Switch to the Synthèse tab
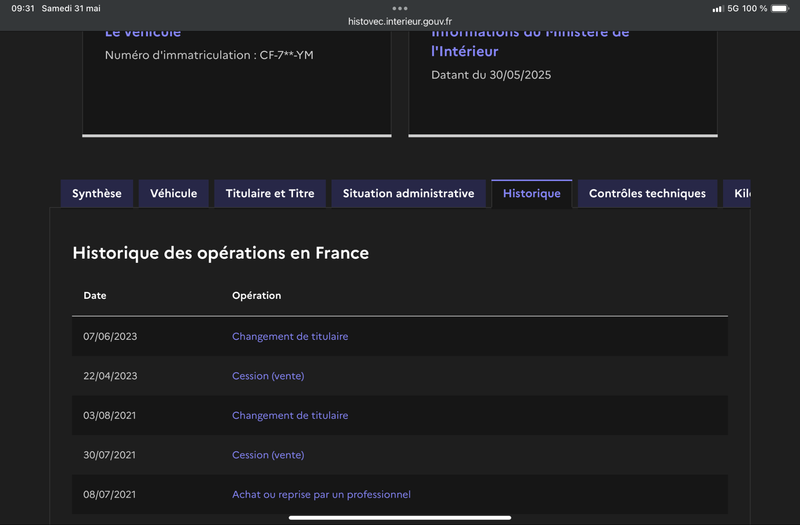Image resolution: width=800 pixels, height=525 pixels. pyautogui.click(x=97, y=194)
